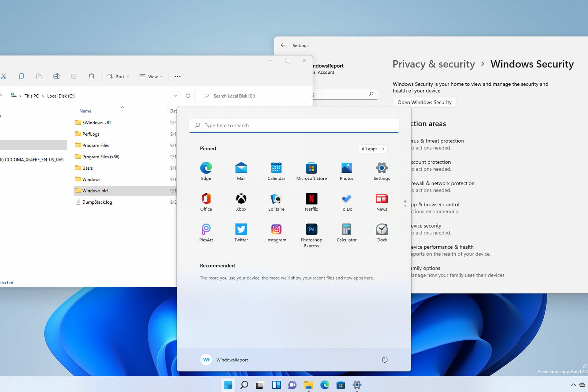Open Microsoft Store from pinned apps
The width and height of the screenshot is (588, 392).
[311, 171]
